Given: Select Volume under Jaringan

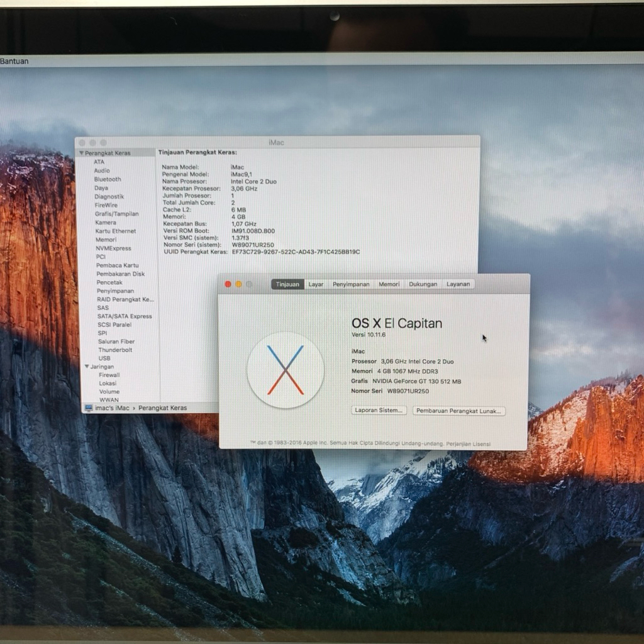Looking at the screenshot, I should [x=109, y=391].
